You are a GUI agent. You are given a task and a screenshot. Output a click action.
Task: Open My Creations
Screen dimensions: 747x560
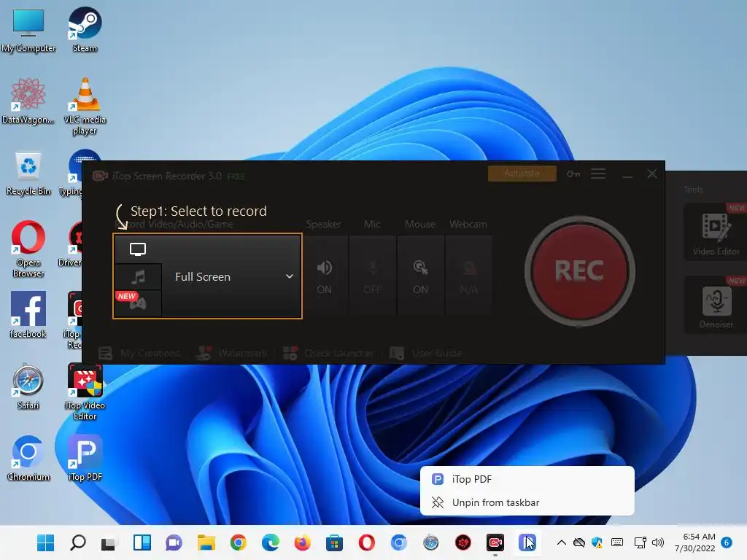(x=139, y=354)
